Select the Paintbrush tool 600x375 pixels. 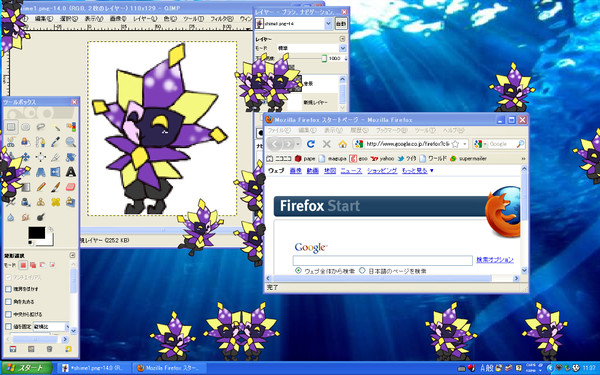click(x=55, y=187)
